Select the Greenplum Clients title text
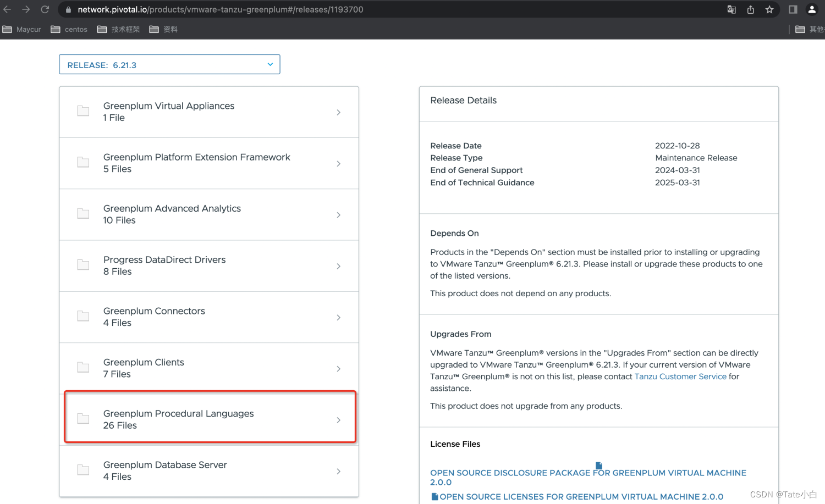 tap(144, 362)
